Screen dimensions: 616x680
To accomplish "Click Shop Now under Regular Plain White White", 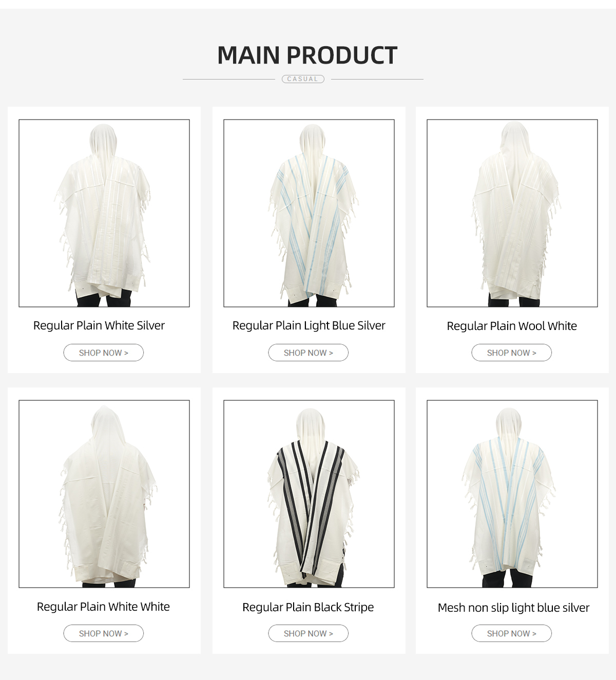I will point(104,633).
